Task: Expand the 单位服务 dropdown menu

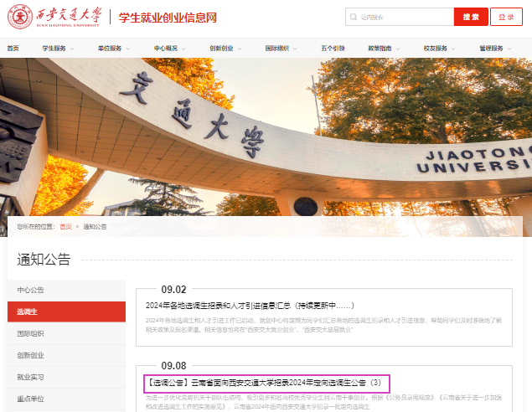Action: click(x=113, y=49)
